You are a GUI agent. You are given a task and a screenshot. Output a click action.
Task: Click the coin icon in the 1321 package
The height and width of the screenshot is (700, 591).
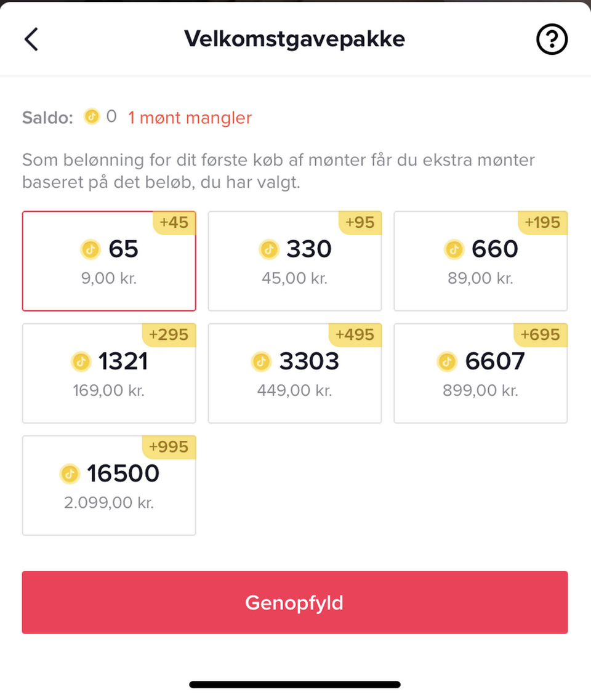(x=81, y=362)
